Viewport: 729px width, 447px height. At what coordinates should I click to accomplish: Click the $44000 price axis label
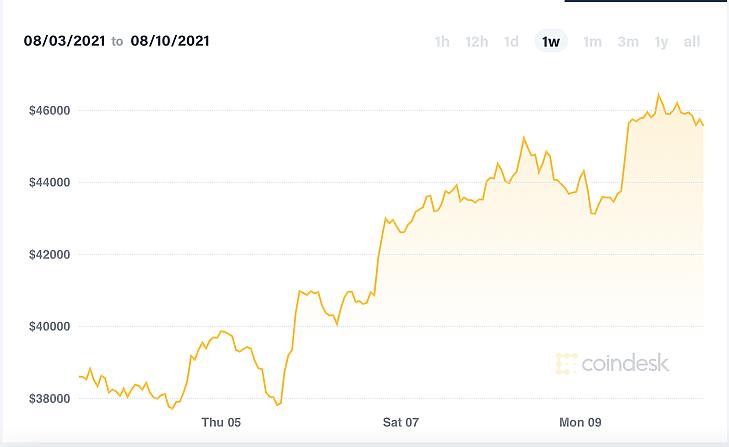pos(49,182)
